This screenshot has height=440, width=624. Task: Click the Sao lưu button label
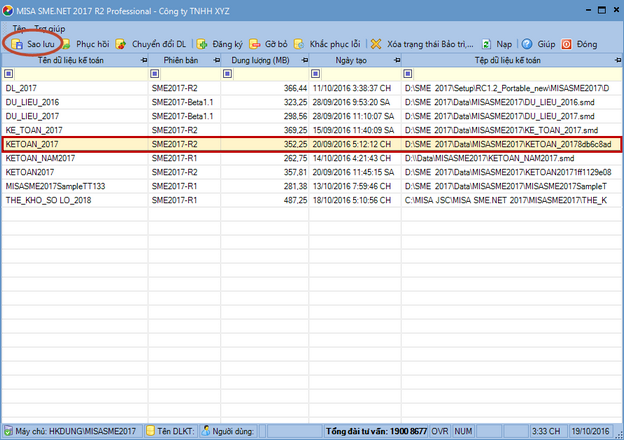[x=41, y=44]
